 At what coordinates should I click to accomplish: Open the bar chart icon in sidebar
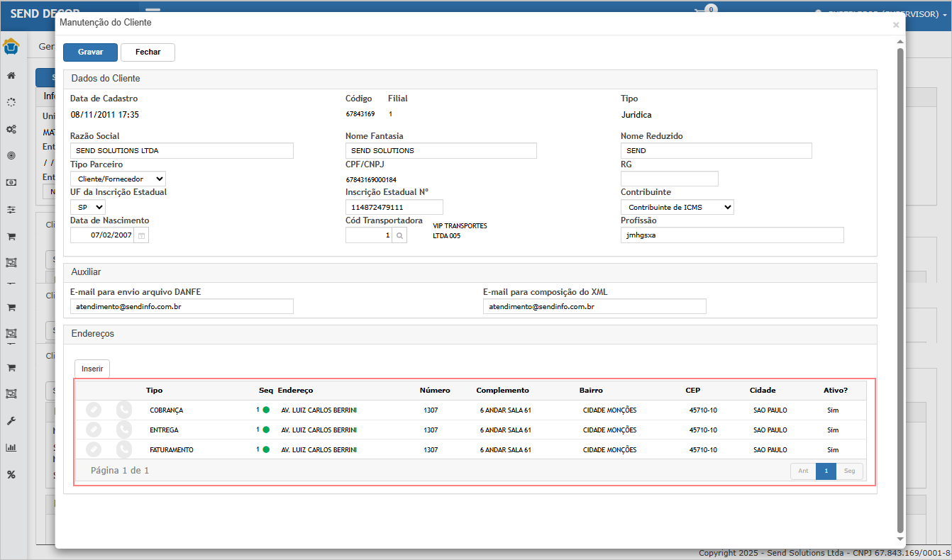[x=11, y=447]
